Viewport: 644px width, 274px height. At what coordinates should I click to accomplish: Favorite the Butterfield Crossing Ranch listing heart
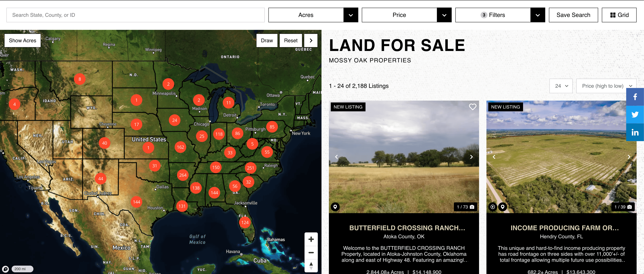pos(472,107)
